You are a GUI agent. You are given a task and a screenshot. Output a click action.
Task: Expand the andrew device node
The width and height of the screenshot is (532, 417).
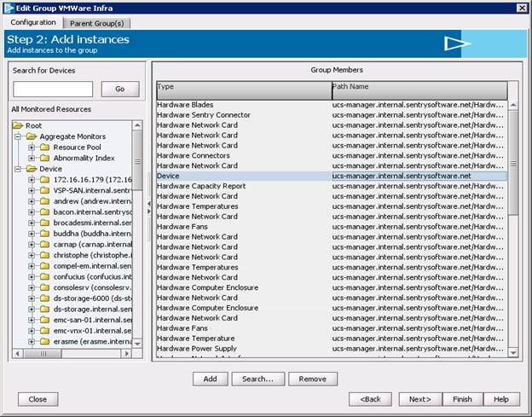pos(32,201)
